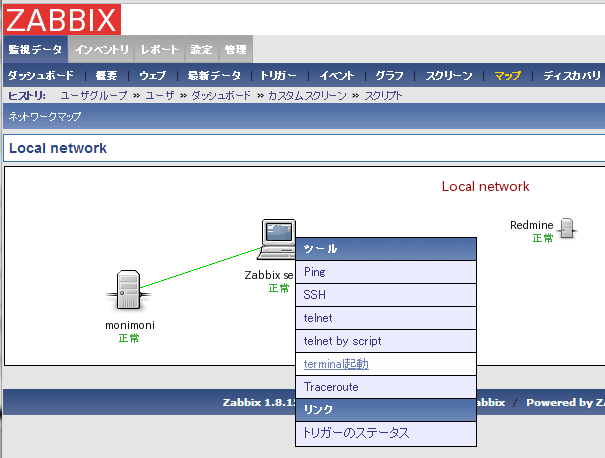Open the 監視データ main tab
Image resolution: width=605 pixels, height=458 pixels.
coord(35,49)
